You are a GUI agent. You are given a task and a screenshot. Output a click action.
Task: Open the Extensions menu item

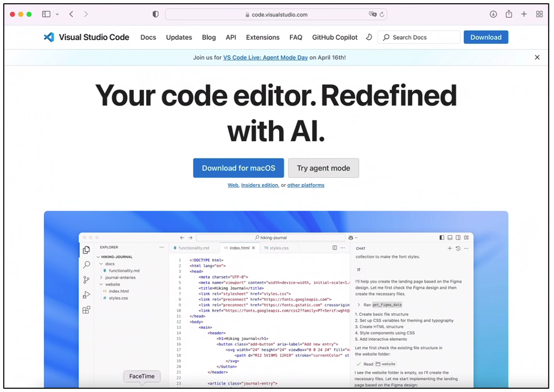pyautogui.click(x=263, y=38)
